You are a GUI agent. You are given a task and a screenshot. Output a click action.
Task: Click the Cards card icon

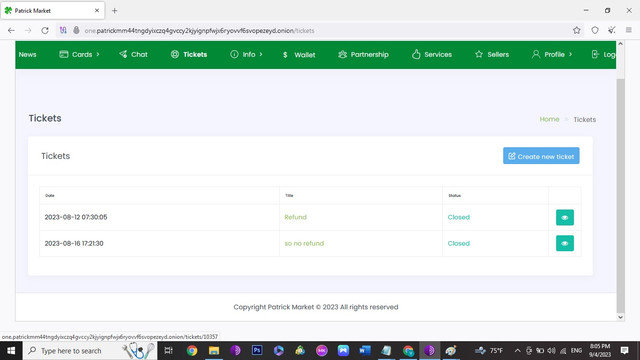click(64, 54)
